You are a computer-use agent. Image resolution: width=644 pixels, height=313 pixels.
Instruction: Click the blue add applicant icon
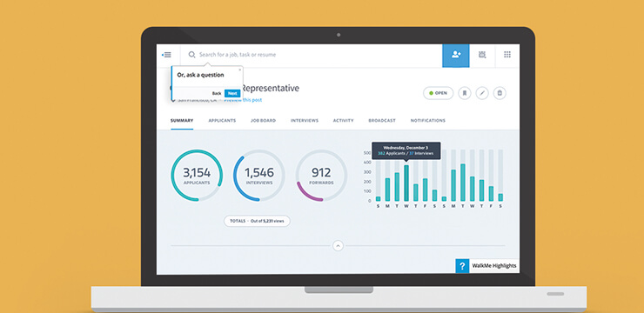coord(456,55)
